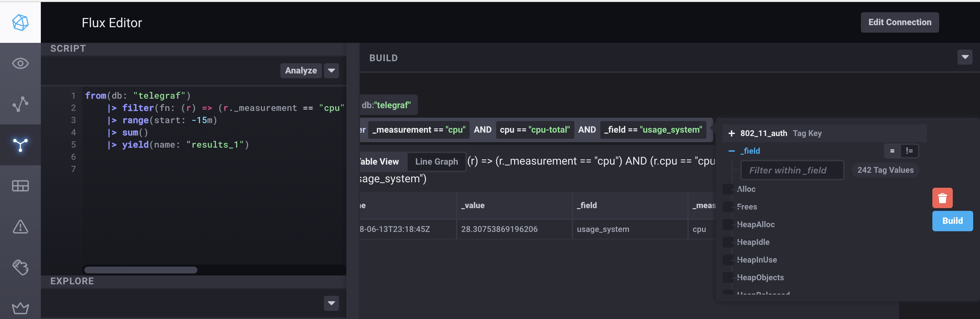Check the HeapAlloc tag value
The height and width of the screenshot is (319, 980).
click(x=728, y=224)
